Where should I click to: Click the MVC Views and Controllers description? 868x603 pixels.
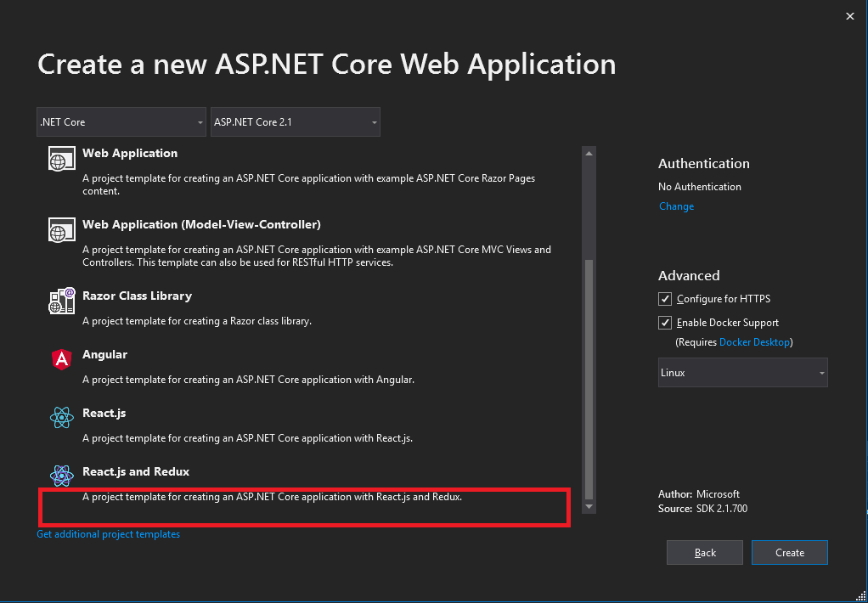(317, 256)
